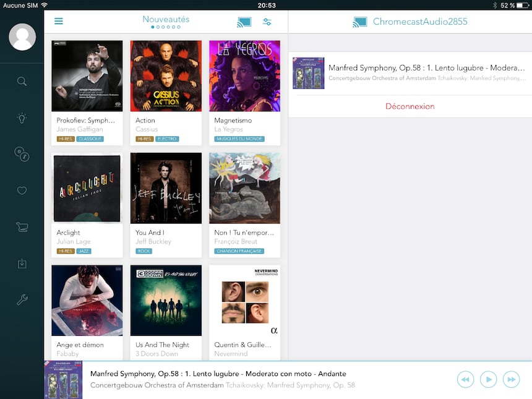Viewport: 532px width, 399px height.
Task: Tap Déconnexion to disconnect Chromecast
Action: pyautogui.click(x=410, y=106)
